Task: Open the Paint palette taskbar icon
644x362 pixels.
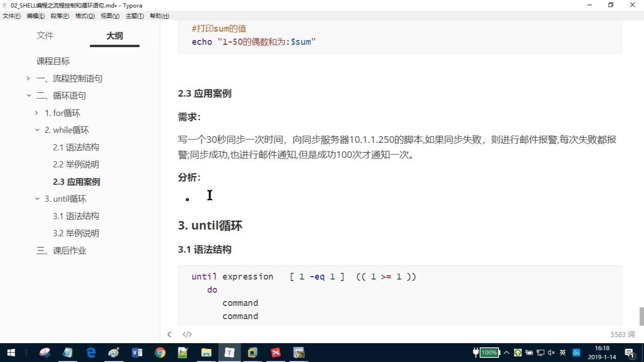Action: [114, 353]
